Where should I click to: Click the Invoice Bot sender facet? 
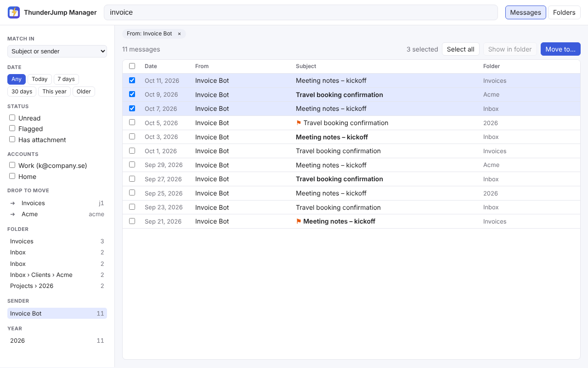click(57, 313)
